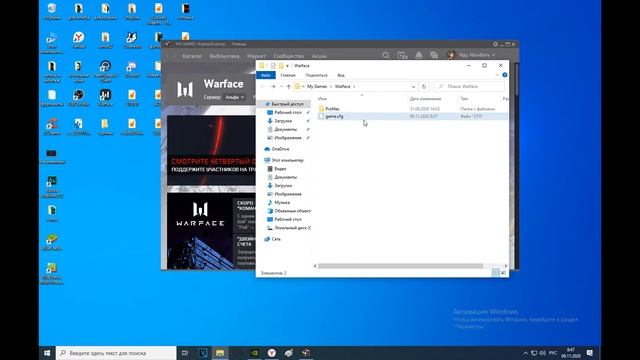Click the Recycle Bin desktop icon

(52, 11)
